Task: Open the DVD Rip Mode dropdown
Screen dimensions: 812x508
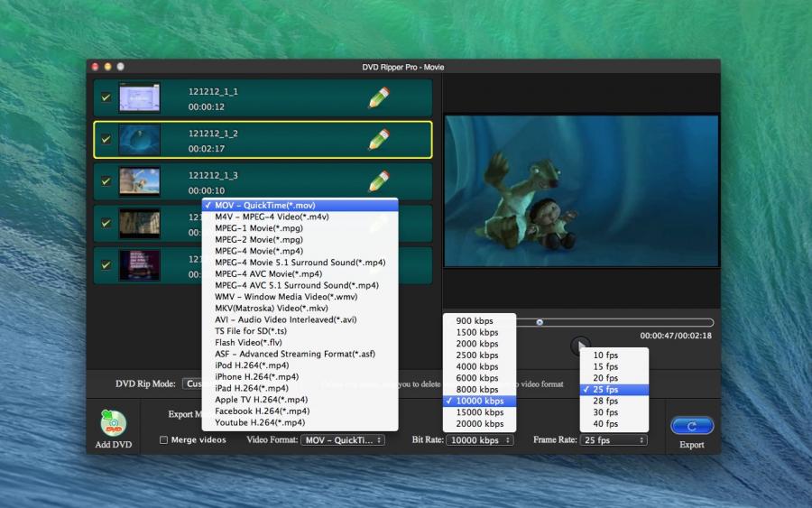Action: 193,383
